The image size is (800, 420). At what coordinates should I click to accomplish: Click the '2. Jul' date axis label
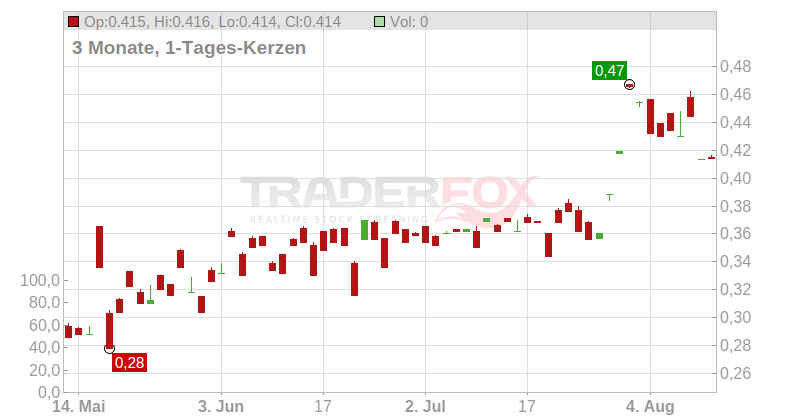[425, 407]
